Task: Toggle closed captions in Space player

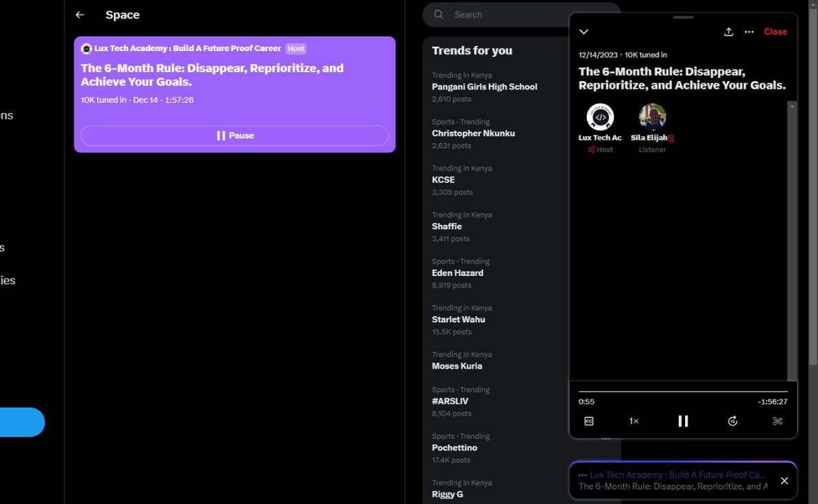Action: tap(589, 421)
